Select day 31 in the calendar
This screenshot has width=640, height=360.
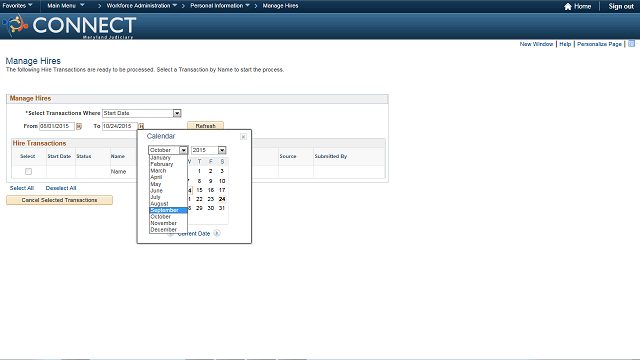click(x=222, y=208)
